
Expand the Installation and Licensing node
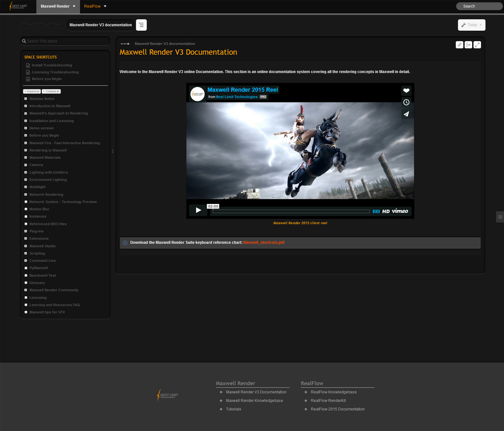pyautogui.click(x=26, y=121)
